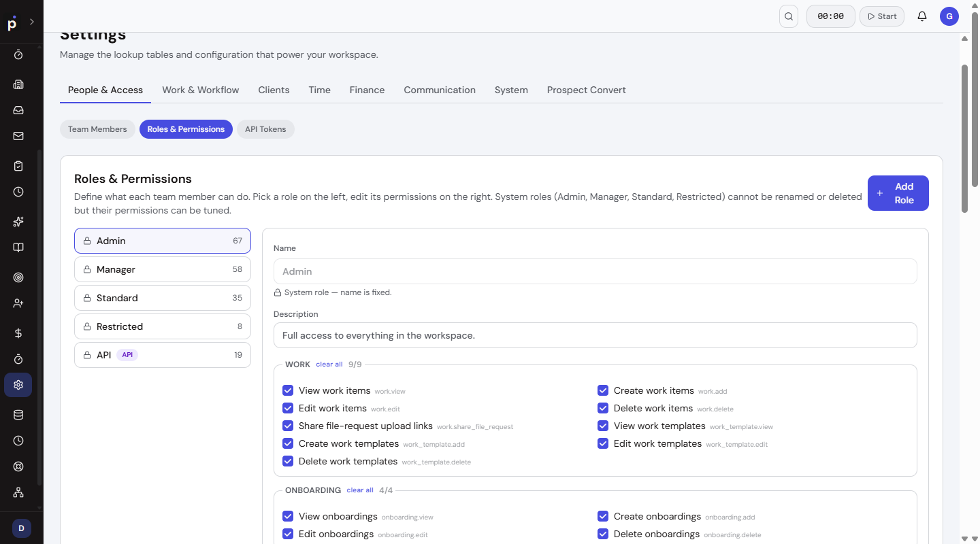Click the "p" logo in the sidebar
980x544 pixels.
pos(12,24)
